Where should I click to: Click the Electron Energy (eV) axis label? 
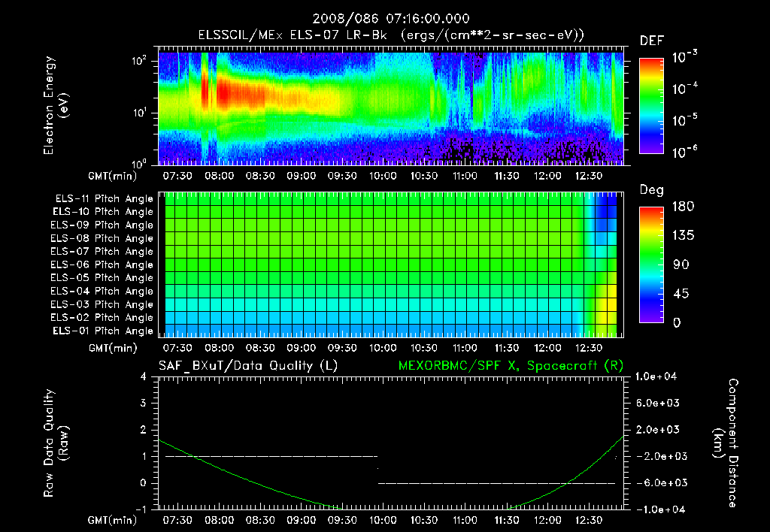click(x=56, y=105)
